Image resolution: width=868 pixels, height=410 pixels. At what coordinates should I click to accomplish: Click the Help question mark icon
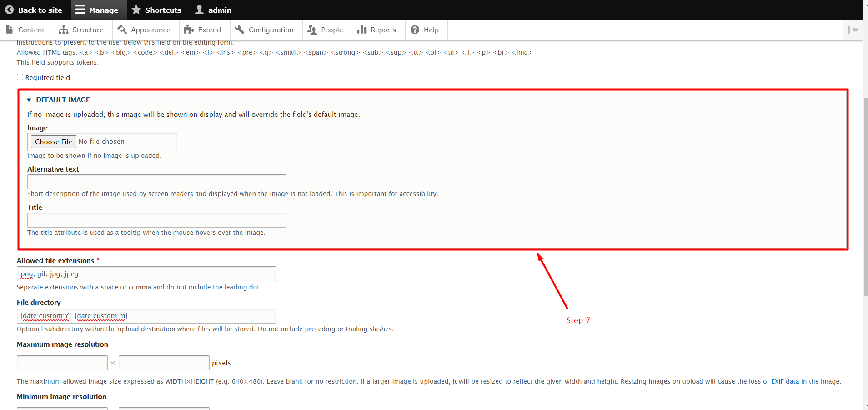coord(415,30)
